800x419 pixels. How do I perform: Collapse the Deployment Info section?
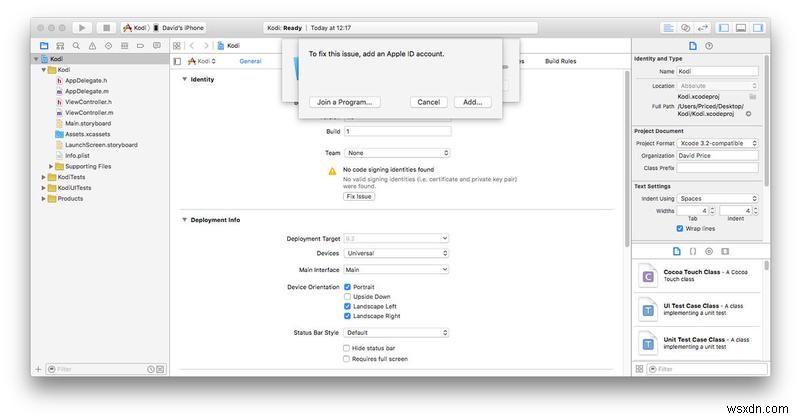184,220
